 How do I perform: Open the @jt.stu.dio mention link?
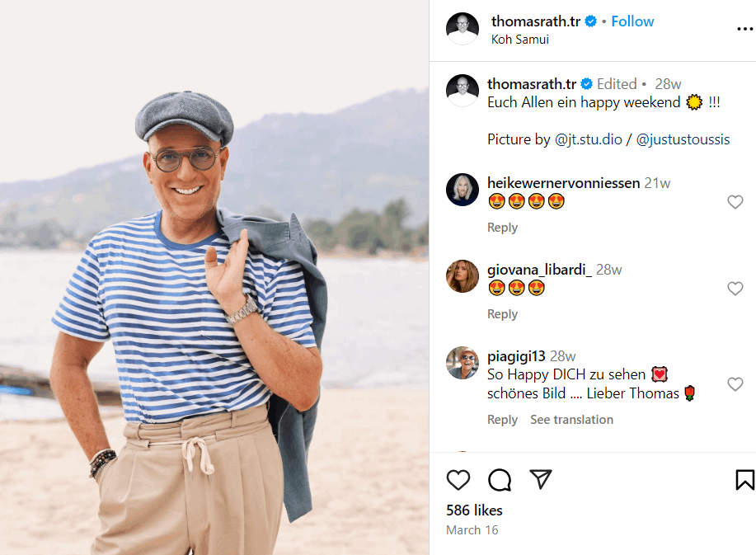(588, 139)
